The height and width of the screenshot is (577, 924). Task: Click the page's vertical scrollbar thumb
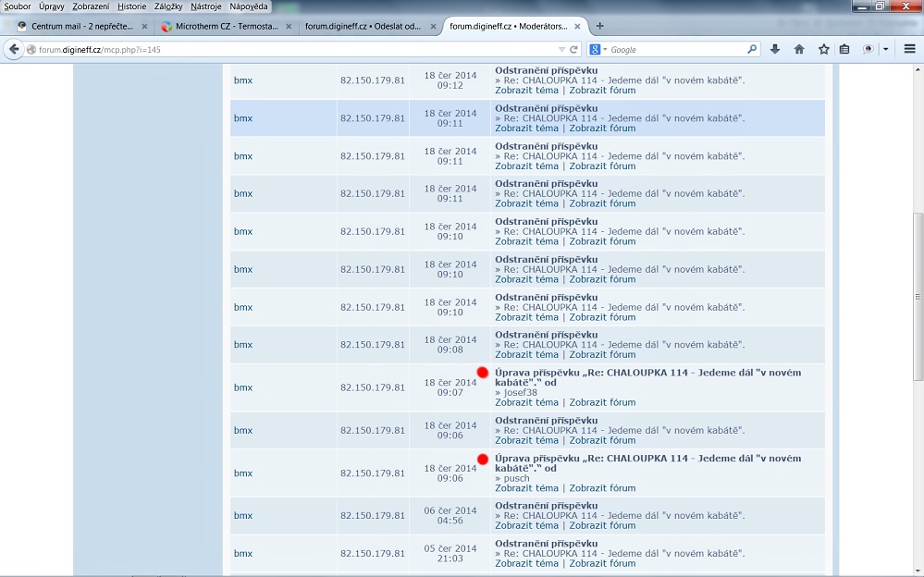tap(918, 296)
